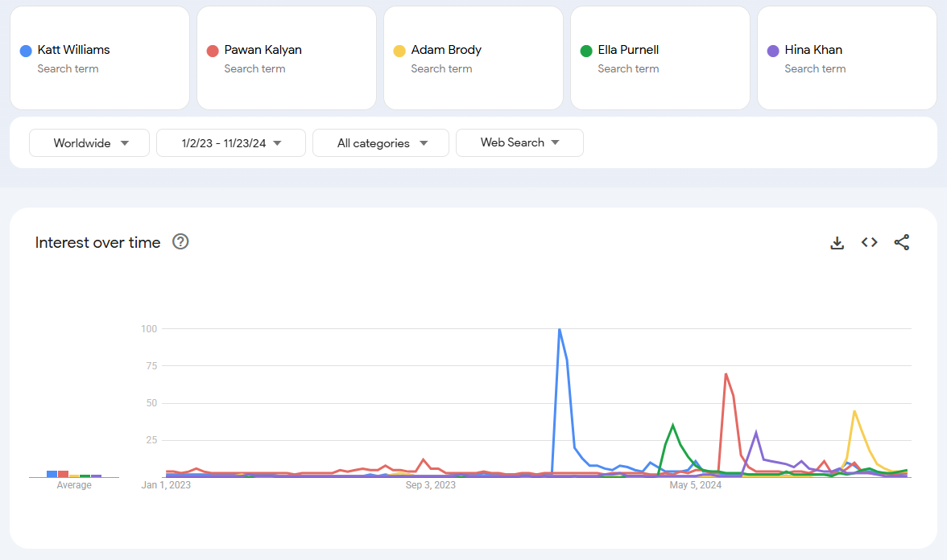Open the Web Search dropdown

click(519, 142)
